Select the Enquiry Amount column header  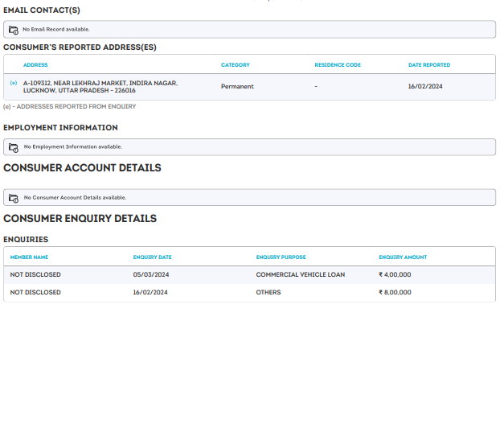pos(403,257)
